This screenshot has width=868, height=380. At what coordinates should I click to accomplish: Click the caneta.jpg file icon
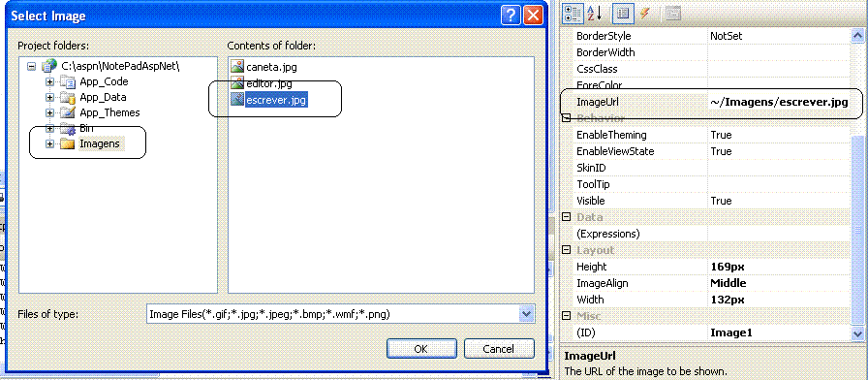tap(237, 67)
